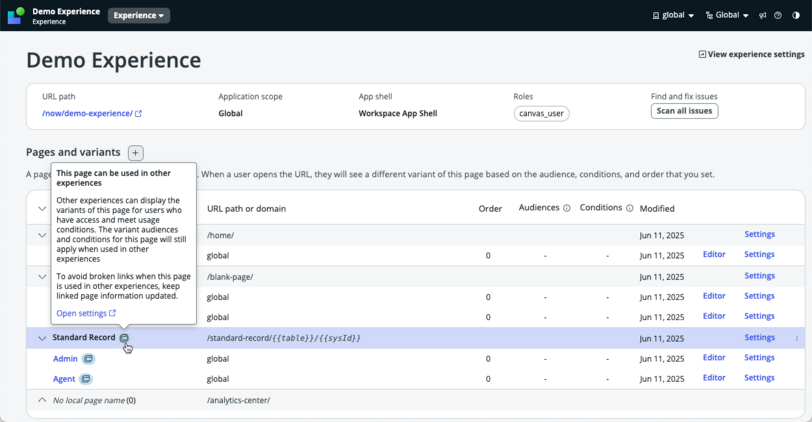This screenshot has height=422, width=812.
Task: Open Editor for the /home/ global variant
Action: 714,254
